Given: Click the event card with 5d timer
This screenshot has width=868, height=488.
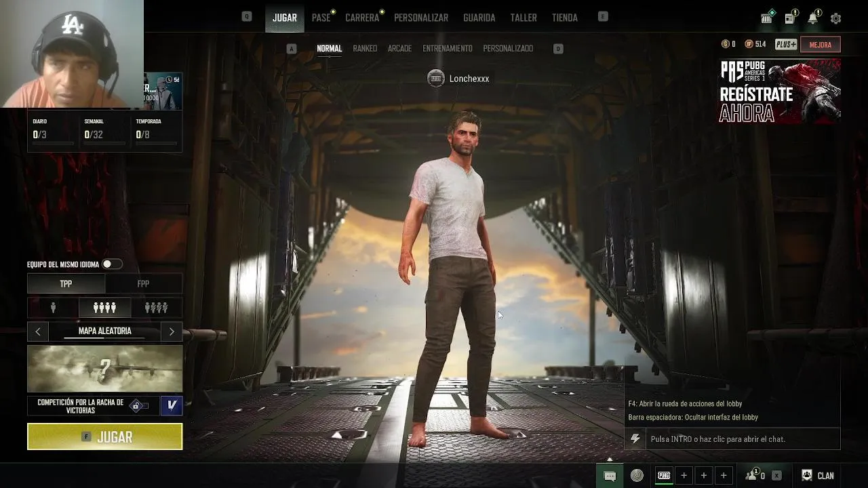Looking at the screenshot, I should (x=163, y=90).
